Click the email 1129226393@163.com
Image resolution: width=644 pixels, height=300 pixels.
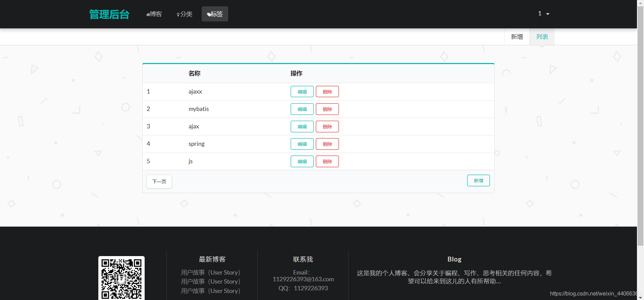click(x=303, y=279)
